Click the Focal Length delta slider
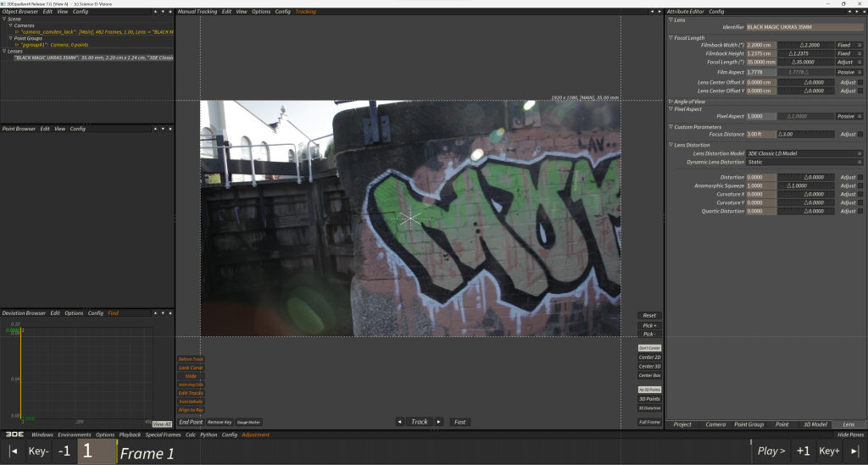868x465 pixels. pyautogui.click(x=805, y=63)
